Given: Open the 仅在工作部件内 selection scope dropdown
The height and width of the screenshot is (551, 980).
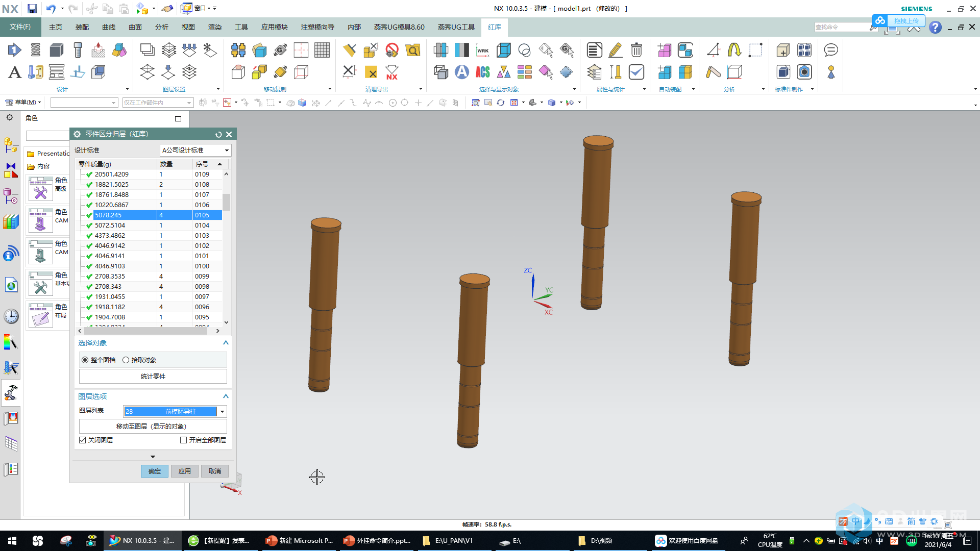Looking at the screenshot, I should coord(158,103).
